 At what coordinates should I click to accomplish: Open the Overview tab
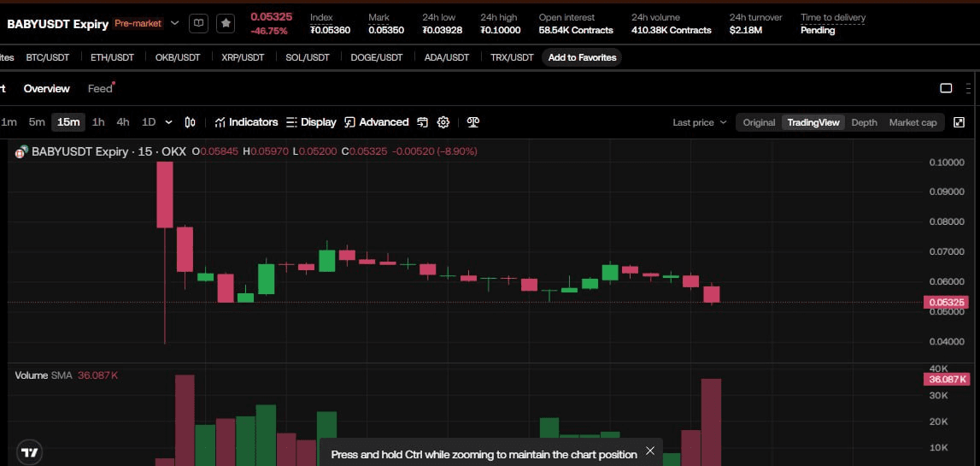click(x=47, y=88)
